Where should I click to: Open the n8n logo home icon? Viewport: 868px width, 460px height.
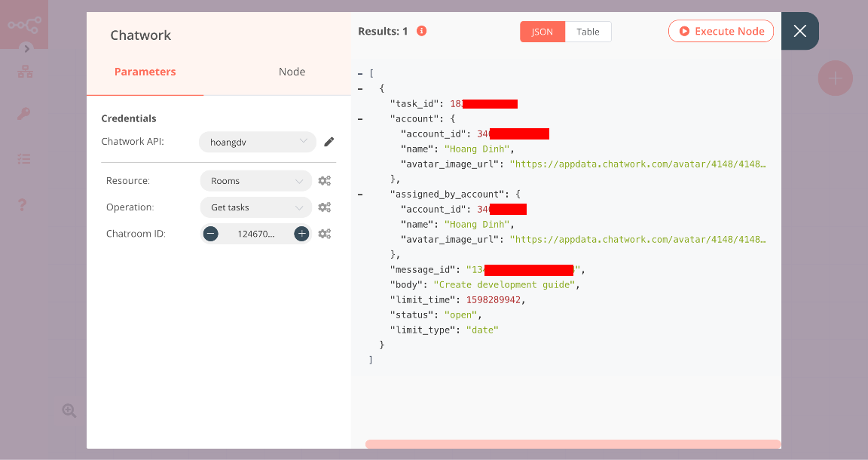(24, 24)
